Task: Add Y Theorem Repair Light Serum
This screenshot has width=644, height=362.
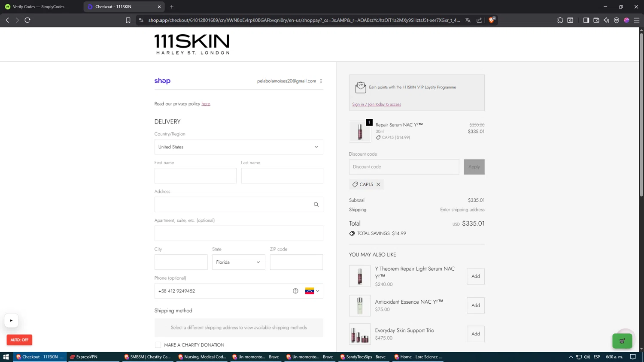Action: (x=476, y=276)
